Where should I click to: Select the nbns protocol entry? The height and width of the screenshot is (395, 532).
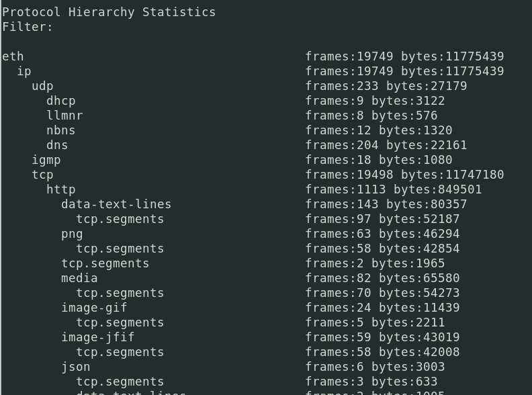click(x=61, y=130)
